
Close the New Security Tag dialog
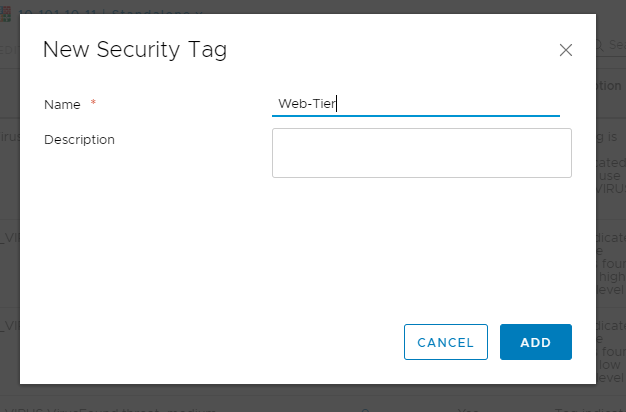pos(565,50)
